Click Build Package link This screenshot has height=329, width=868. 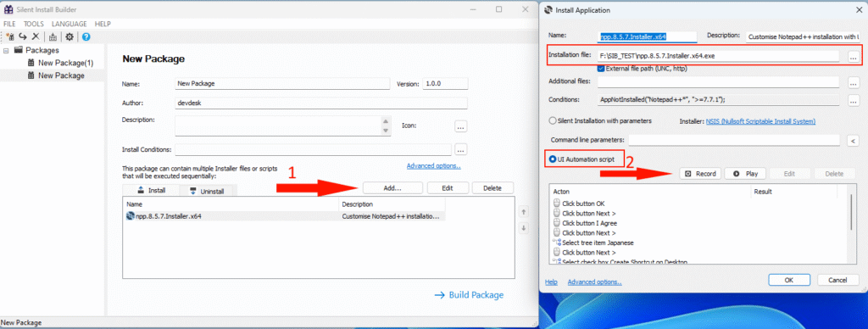click(x=470, y=295)
